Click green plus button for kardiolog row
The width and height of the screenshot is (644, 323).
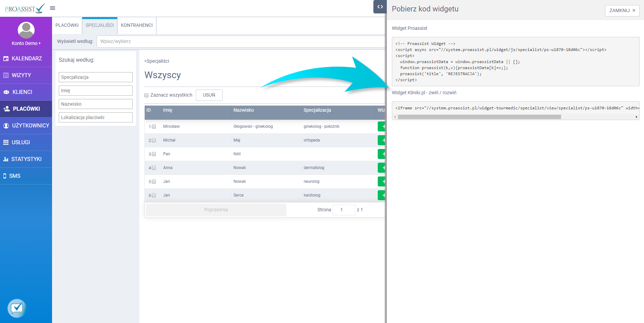(382, 195)
